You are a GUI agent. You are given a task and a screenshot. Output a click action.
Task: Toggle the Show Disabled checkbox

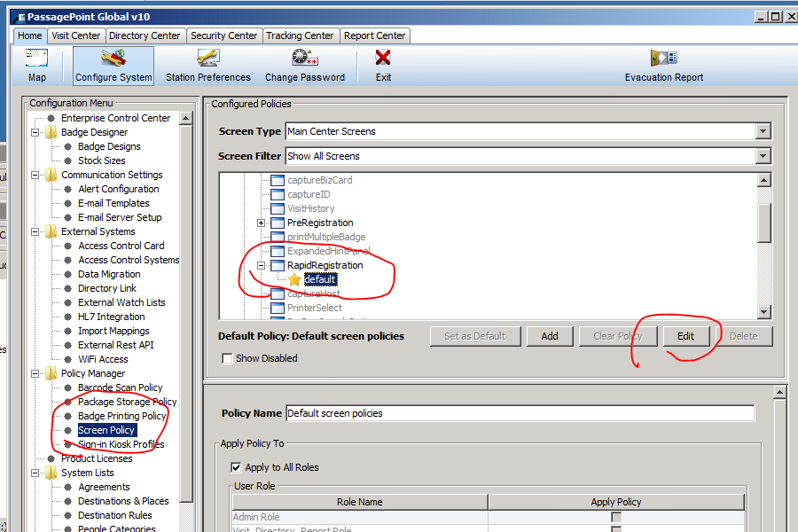pyautogui.click(x=227, y=358)
